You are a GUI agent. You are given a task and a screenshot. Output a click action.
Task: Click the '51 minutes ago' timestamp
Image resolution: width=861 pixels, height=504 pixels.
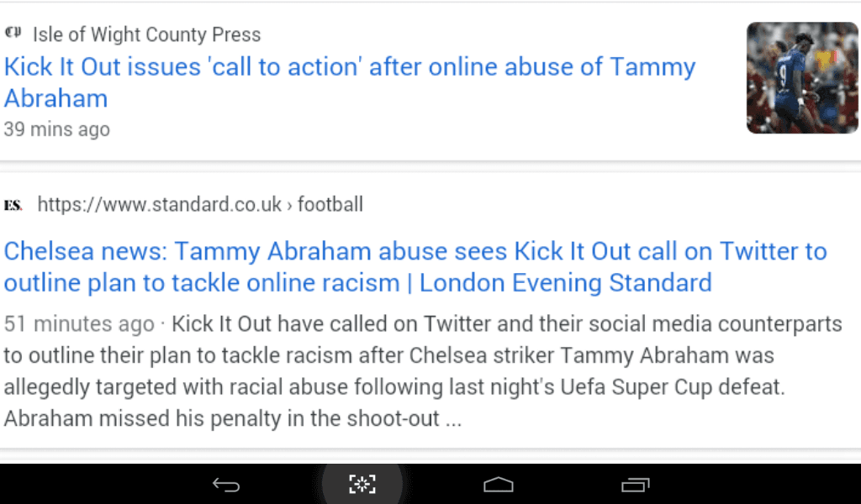79,323
